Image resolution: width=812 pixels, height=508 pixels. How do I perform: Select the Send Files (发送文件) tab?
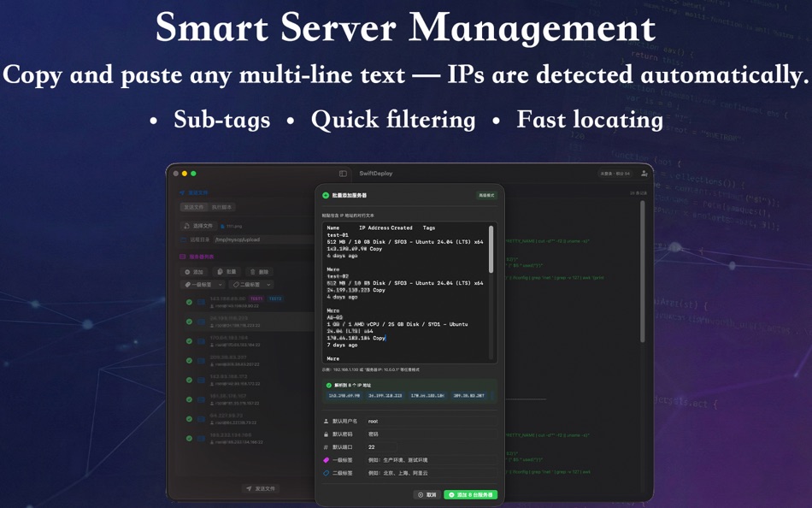coord(195,207)
